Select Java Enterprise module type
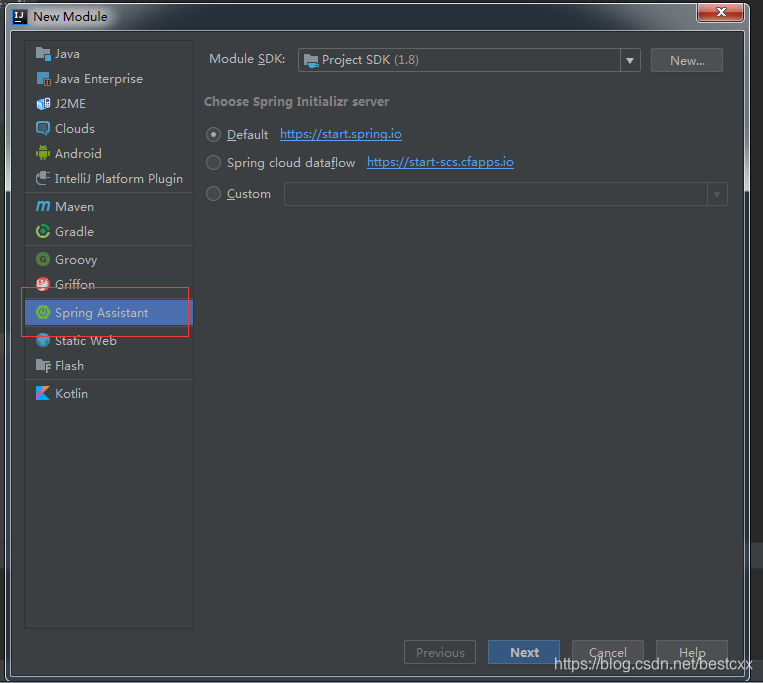Screen dimensions: 763x683 pyautogui.click(x=109, y=79)
